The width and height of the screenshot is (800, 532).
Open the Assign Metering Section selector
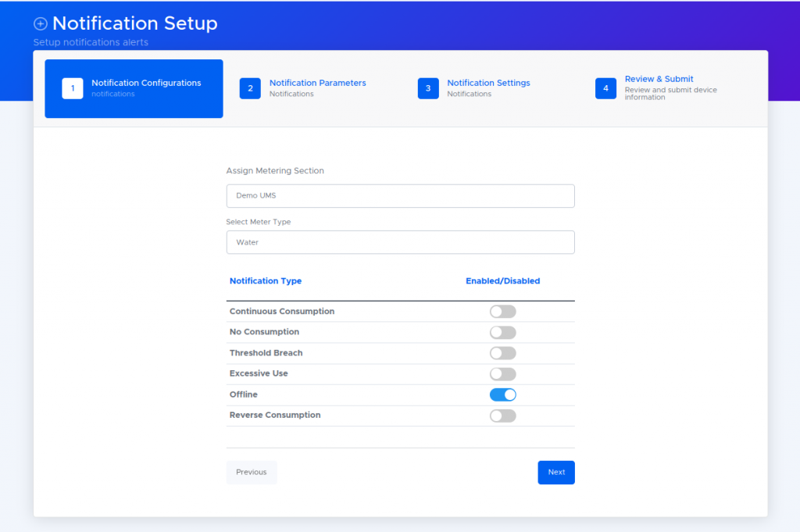pos(400,195)
